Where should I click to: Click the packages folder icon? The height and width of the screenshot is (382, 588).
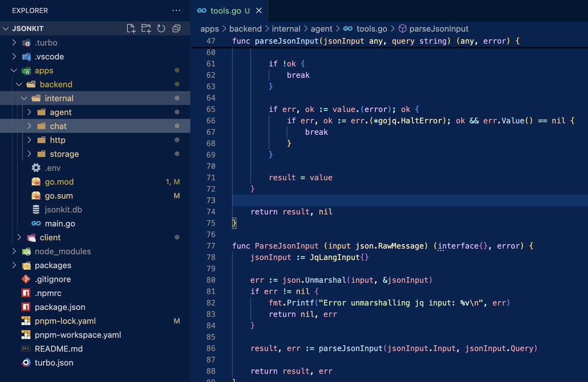[x=26, y=265]
